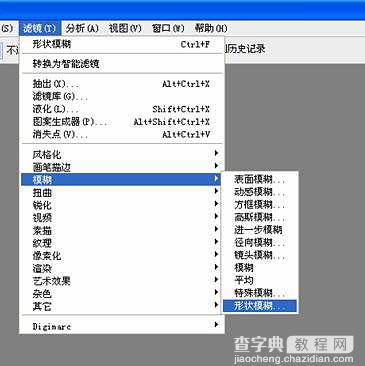Expand the 素描 submenu

click(x=122, y=230)
